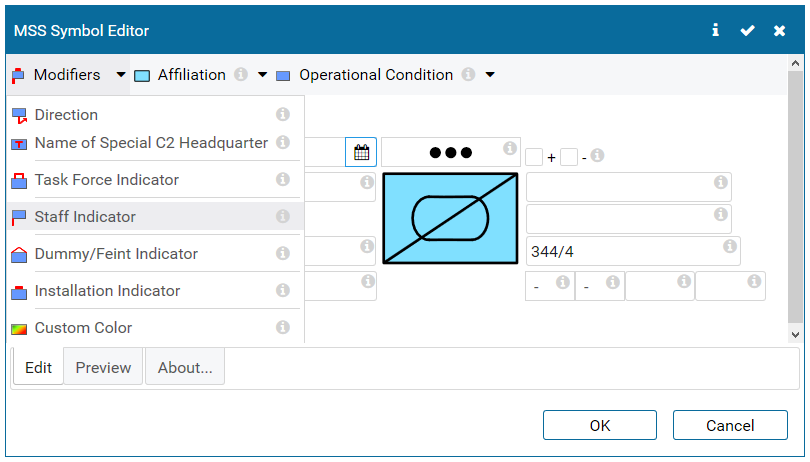Click info icon beside Installation Indicator
The width and height of the screenshot is (810, 462).
point(283,291)
